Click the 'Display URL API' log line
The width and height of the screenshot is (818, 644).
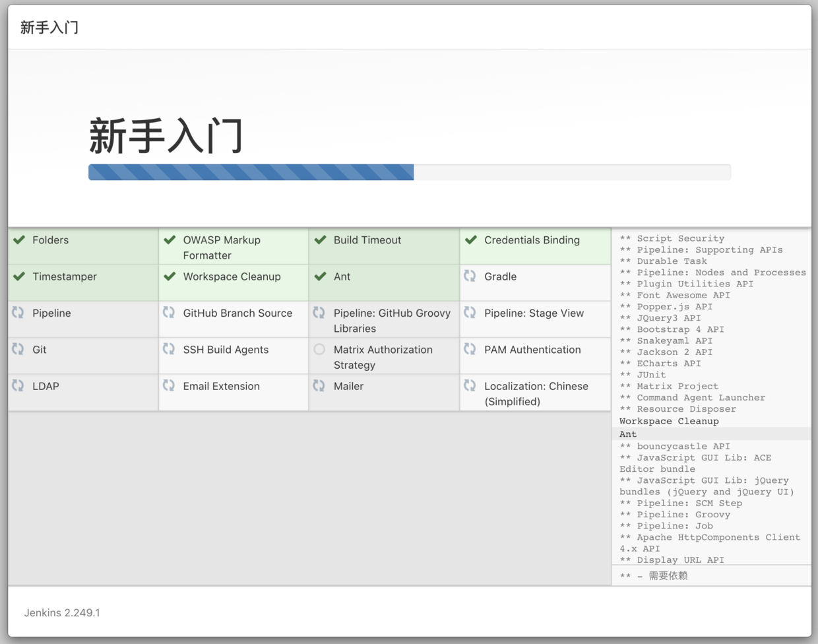(672, 560)
